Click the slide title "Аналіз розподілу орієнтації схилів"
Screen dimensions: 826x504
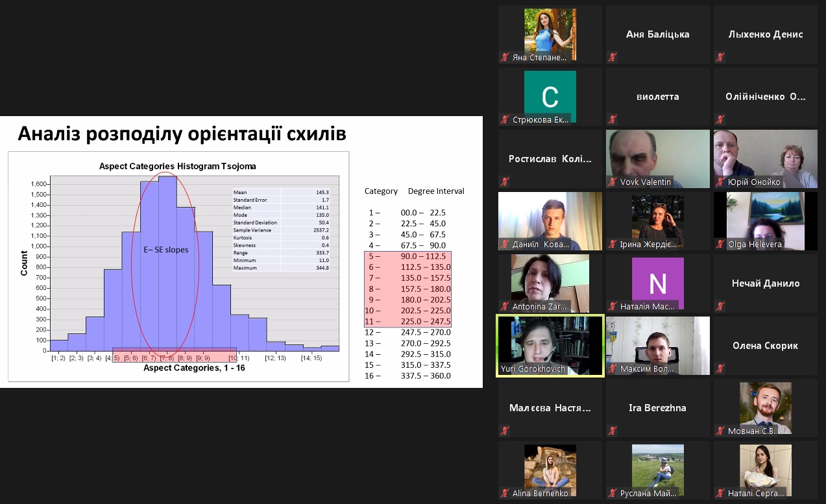click(182, 134)
